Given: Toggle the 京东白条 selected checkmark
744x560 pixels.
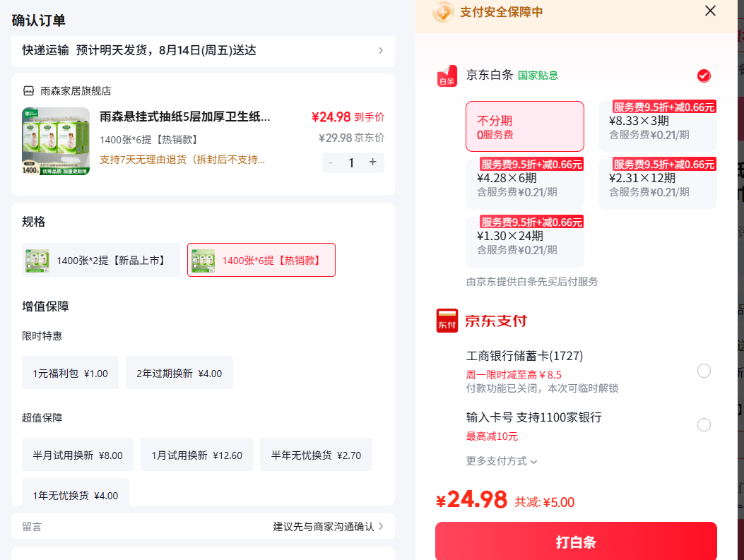Looking at the screenshot, I should pos(704,76).
